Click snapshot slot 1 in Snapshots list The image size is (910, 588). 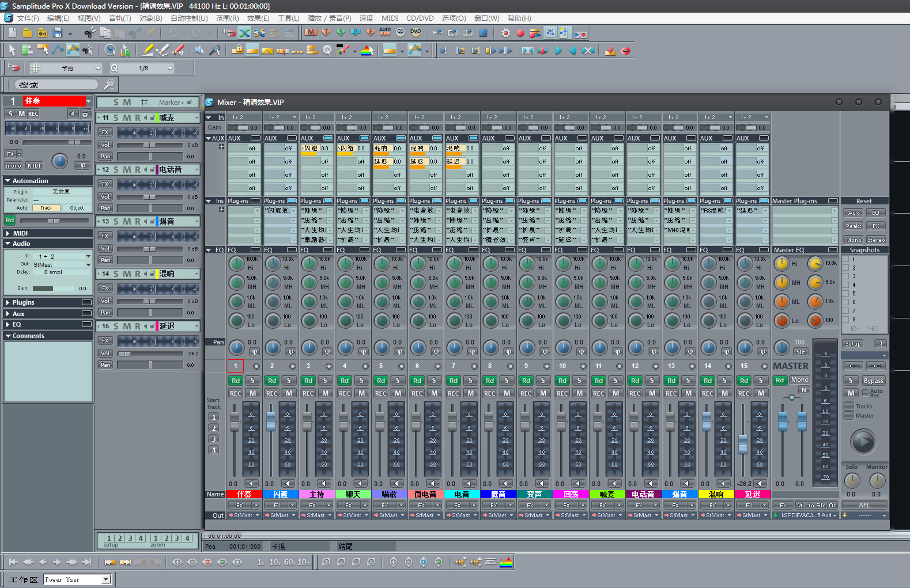[864, 259]
